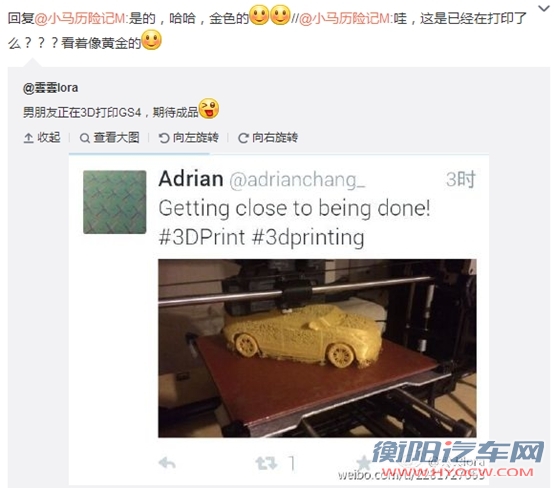Rotate image right with 向右旋转

(275, 137)
